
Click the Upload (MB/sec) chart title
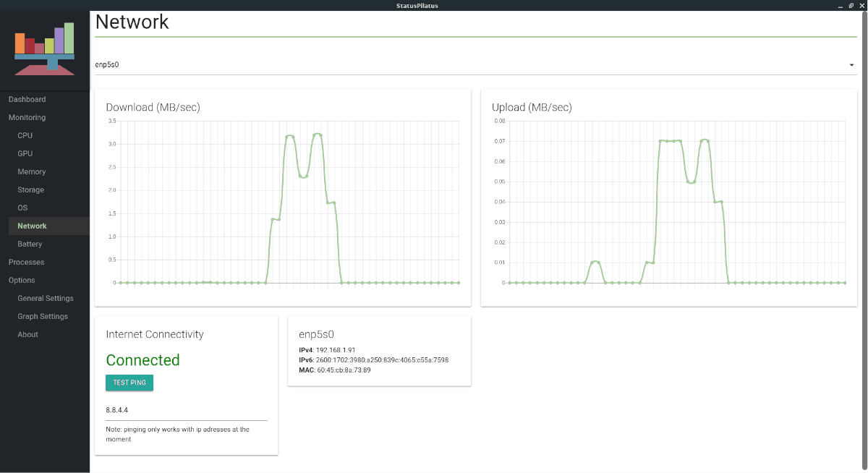click(532, 107)
